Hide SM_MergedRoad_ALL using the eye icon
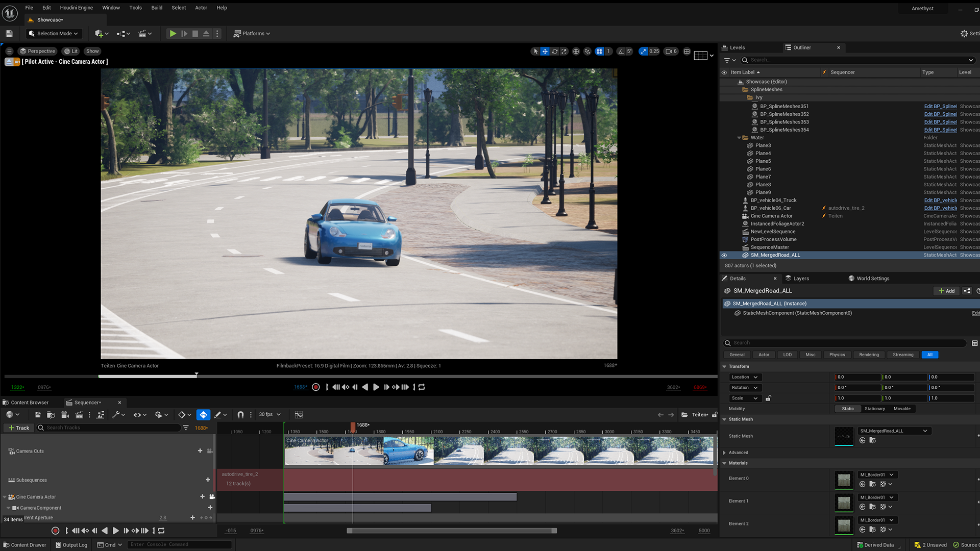 [x=724, y=255]
